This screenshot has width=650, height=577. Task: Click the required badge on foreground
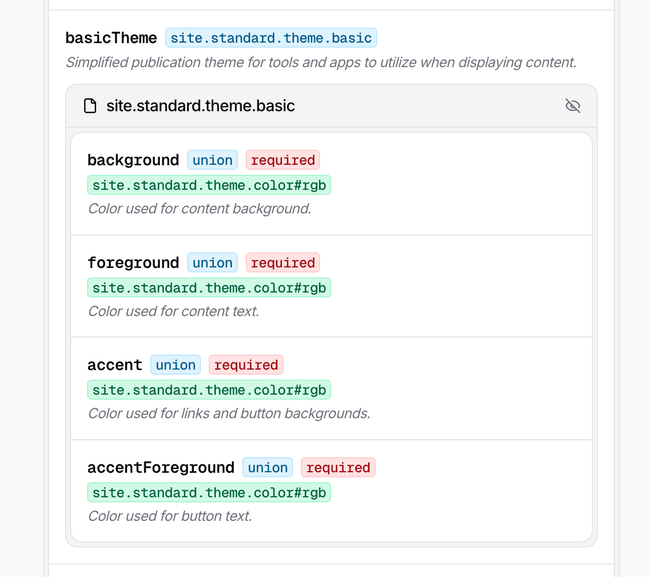coord(283,263)
